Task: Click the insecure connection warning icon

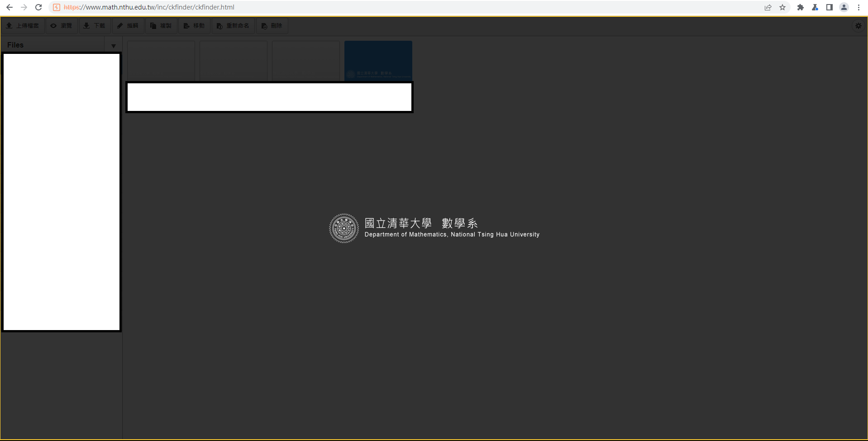Action: point(57,7)
